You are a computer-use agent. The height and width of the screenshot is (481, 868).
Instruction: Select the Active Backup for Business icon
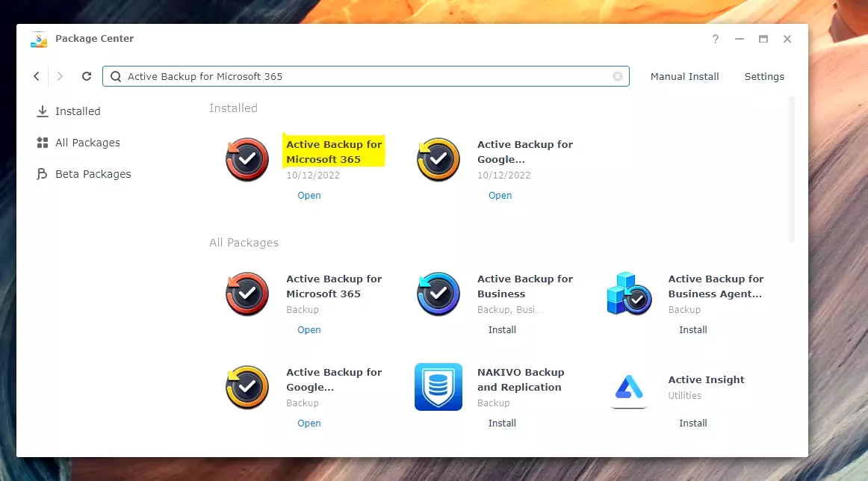pos(438,294)
